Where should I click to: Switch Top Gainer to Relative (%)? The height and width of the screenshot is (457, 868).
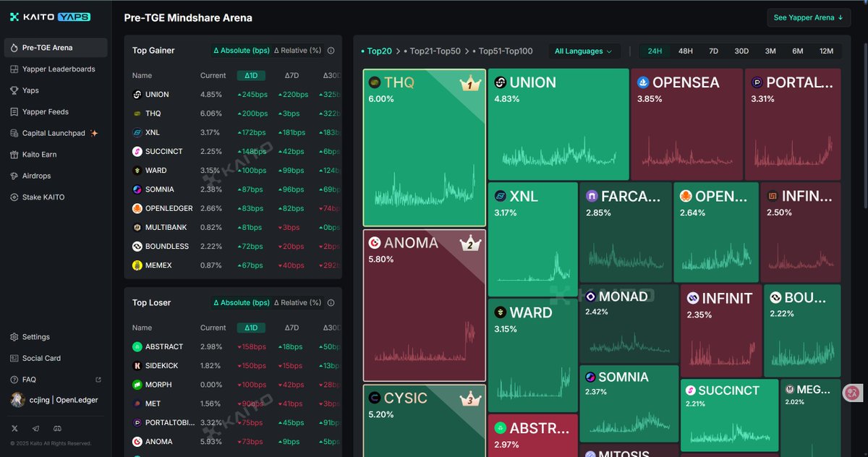click(297, 51)
